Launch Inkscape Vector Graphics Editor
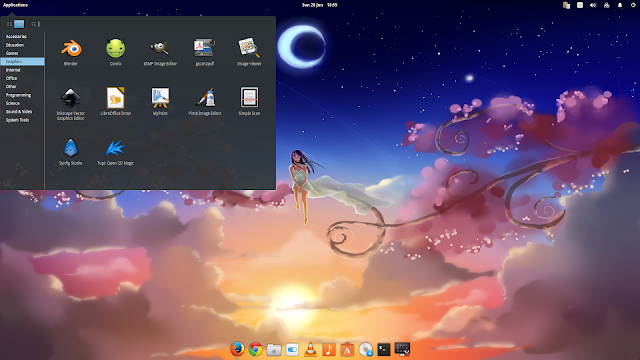The width and height of the screenshot is (640, 360). point(71,104)
